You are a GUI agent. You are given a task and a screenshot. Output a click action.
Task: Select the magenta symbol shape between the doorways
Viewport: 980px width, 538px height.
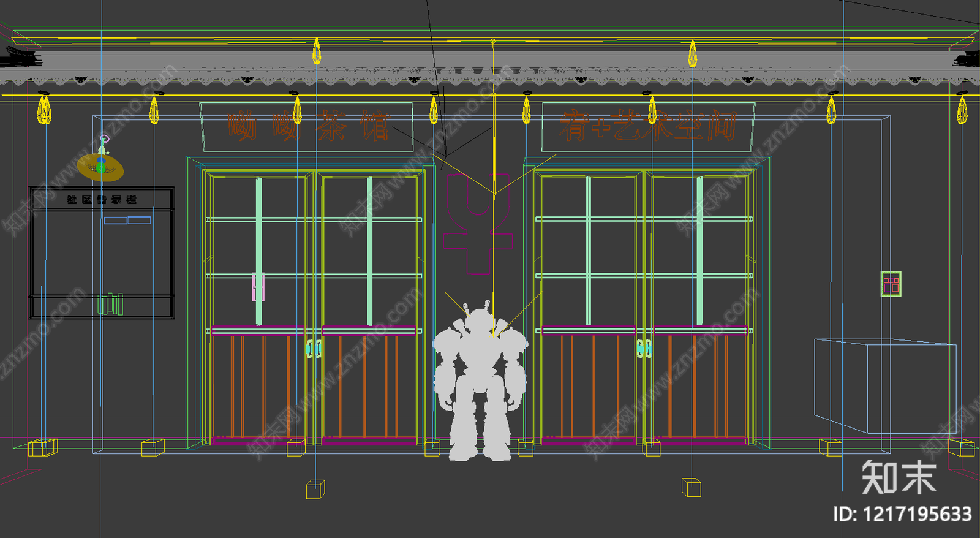[478, 224]
